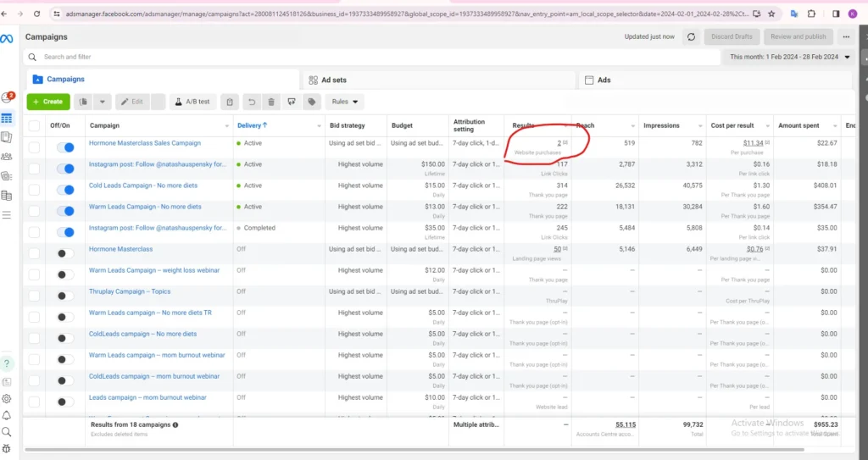Click the refresh icon beside Updated just now

[692, 36]
